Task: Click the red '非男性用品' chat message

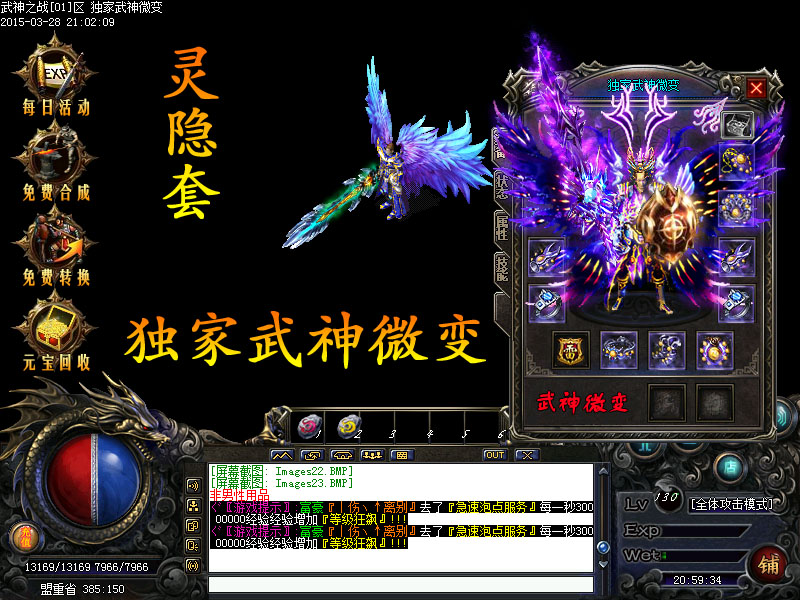Action: [239, 495]
